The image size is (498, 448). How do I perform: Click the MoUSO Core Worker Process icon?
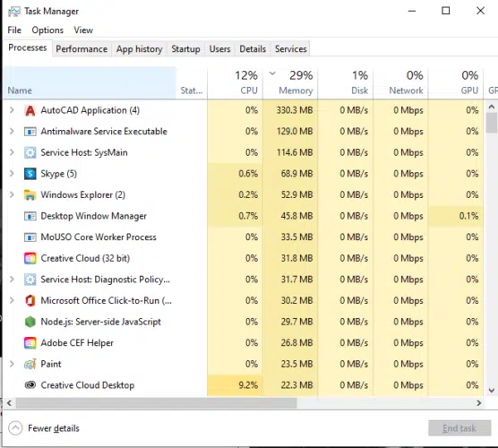point(30,237)
